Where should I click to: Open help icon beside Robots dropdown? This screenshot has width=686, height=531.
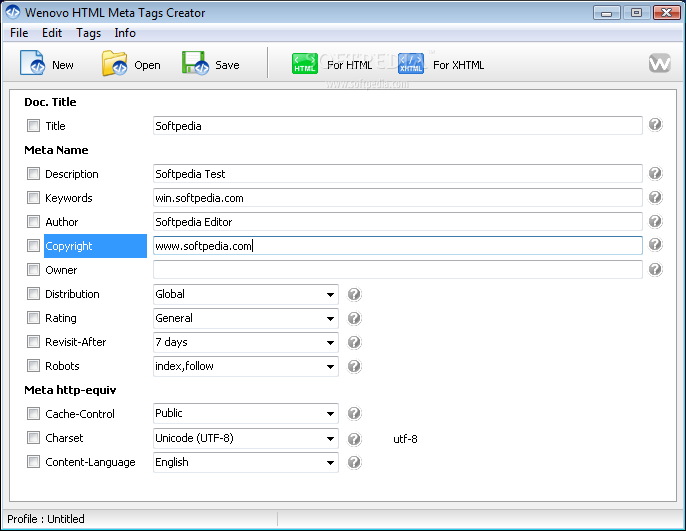coord(354,366)
